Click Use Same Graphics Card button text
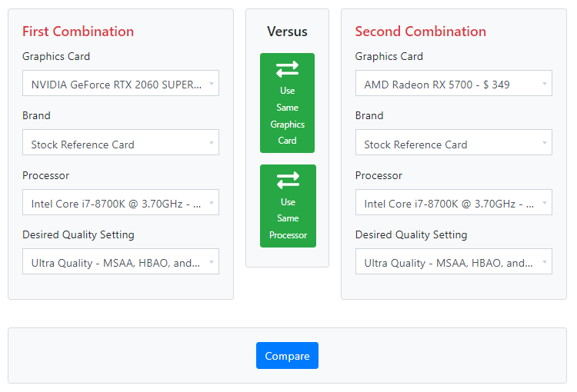Screen dimensions: 577x392 287,115
